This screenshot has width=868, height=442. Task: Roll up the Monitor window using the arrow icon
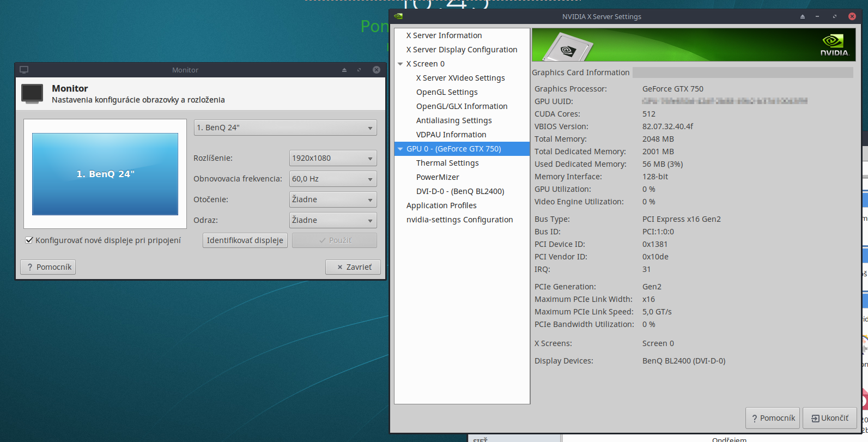[344, 70]
